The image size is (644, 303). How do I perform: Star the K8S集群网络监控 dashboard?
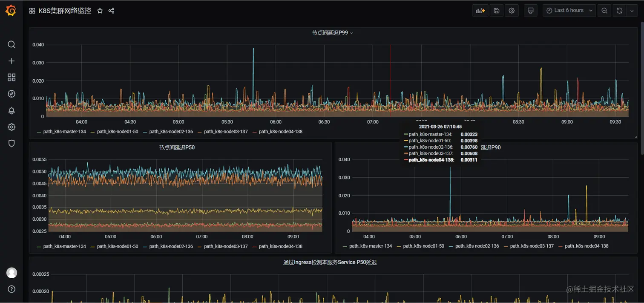pos(100,11)
